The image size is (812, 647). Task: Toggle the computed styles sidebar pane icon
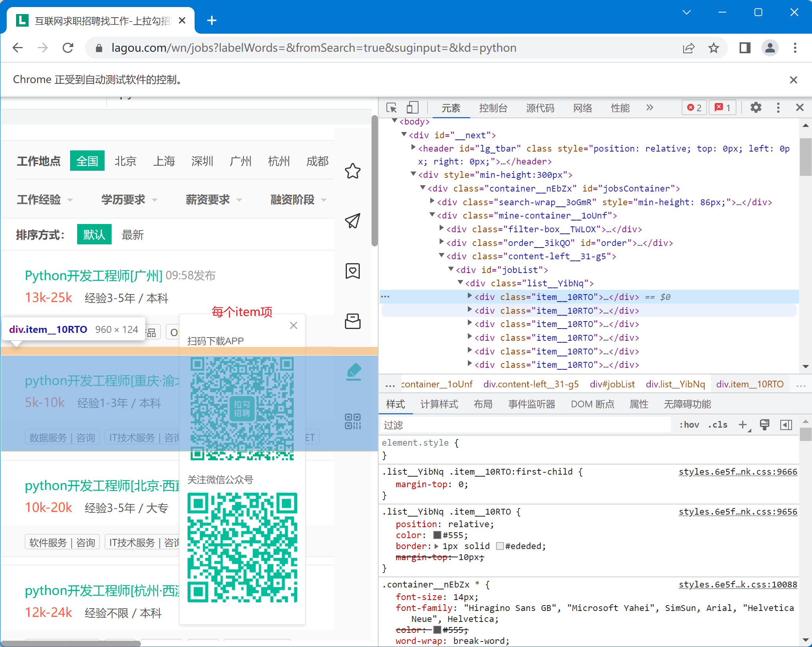pyautogui.click(x=786, y=425)
